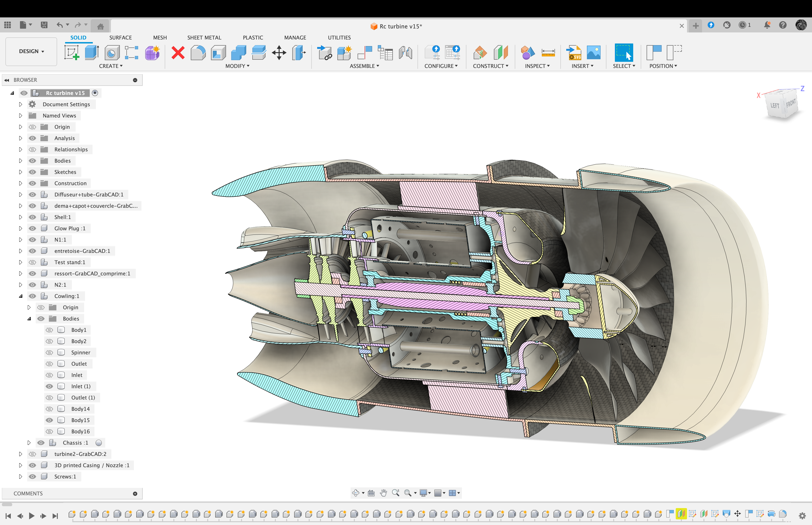Click the Orbit tool in navigation bar
The height and width of the screenshot is (525, 812).
coord(356,493)
